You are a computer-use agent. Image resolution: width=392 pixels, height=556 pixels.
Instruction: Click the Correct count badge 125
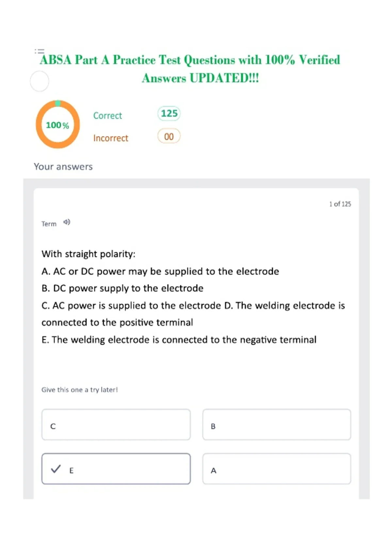click(169, 113)
